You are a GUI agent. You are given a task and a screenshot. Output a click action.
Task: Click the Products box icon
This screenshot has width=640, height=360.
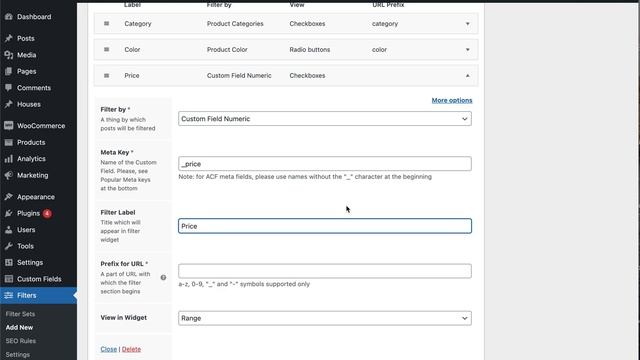pos(9,142)
